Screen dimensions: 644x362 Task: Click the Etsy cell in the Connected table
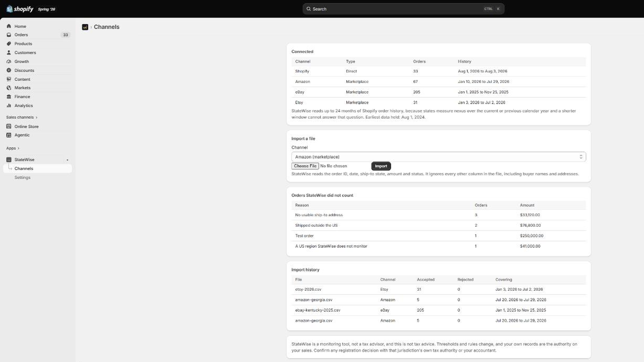coord(299,103)
